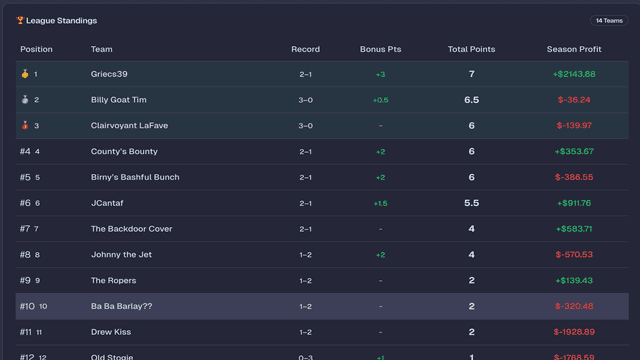Select team name Drew Kiss
Viewport: 640px width, 360px height.
111,332
